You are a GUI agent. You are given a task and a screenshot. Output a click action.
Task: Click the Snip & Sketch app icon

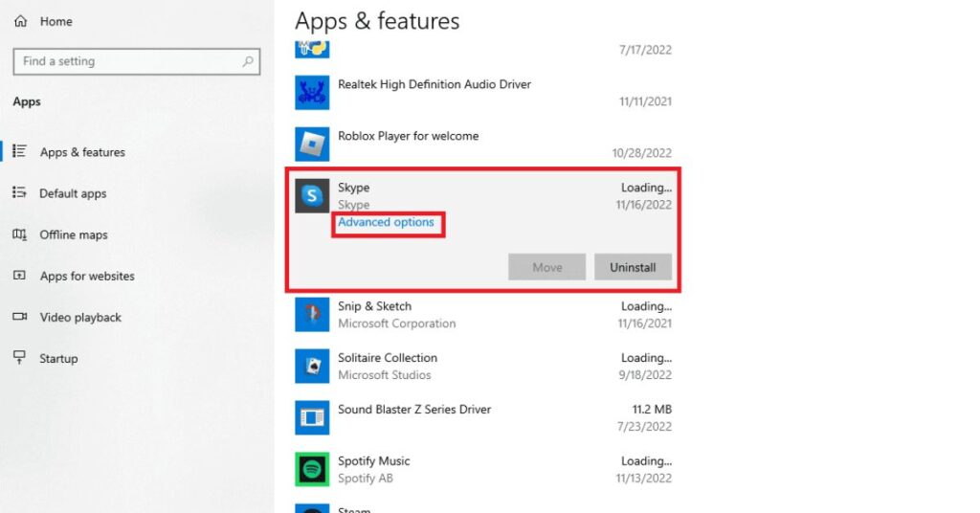[x=312, y=314]
